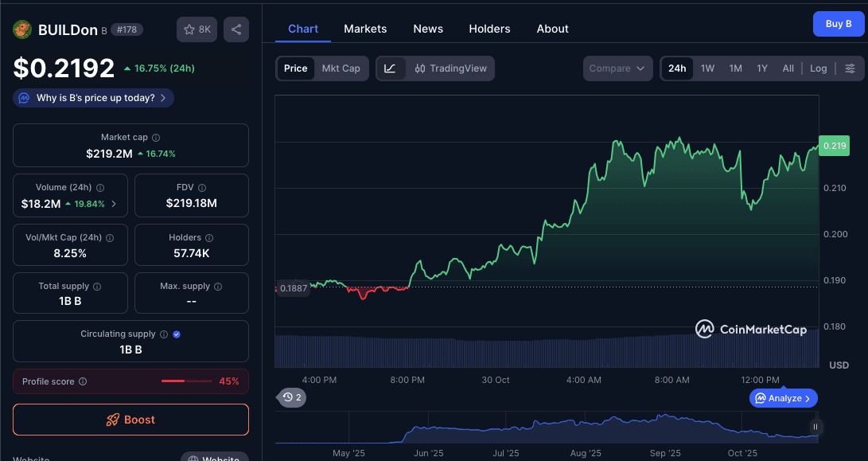
Task: Click the Analyze button on chart
Action: 783,398
